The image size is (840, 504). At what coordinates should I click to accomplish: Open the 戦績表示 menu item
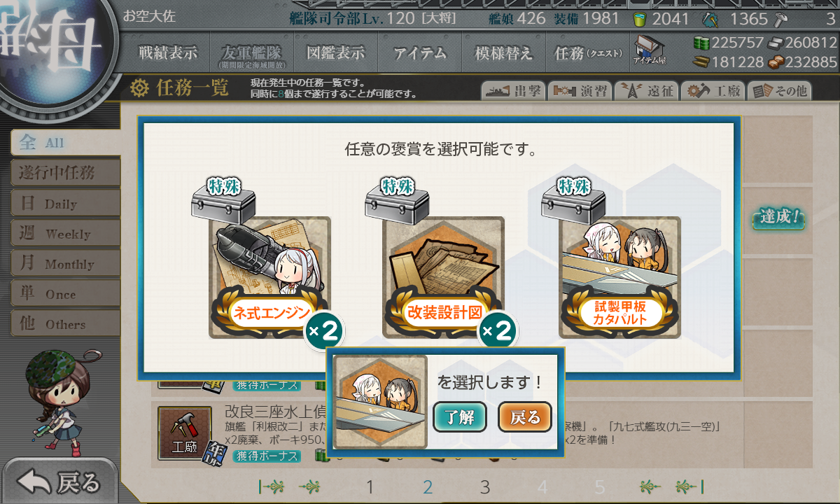(168, 52)
